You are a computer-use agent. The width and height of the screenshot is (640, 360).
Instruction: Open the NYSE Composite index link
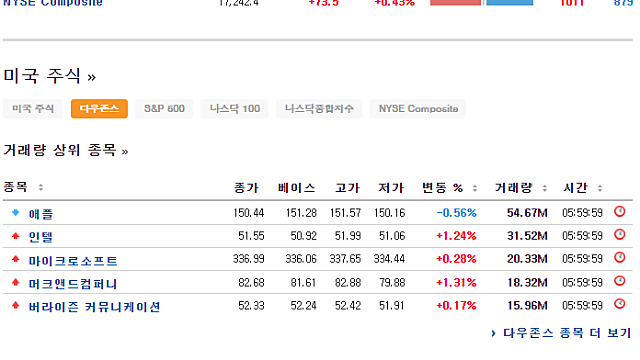[53, 3]
